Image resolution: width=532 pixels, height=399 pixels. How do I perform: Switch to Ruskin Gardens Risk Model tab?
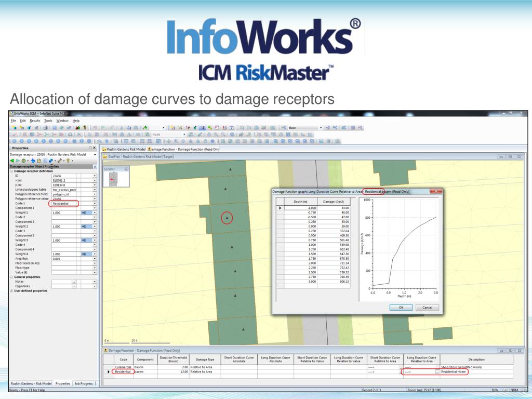[124, 149]
